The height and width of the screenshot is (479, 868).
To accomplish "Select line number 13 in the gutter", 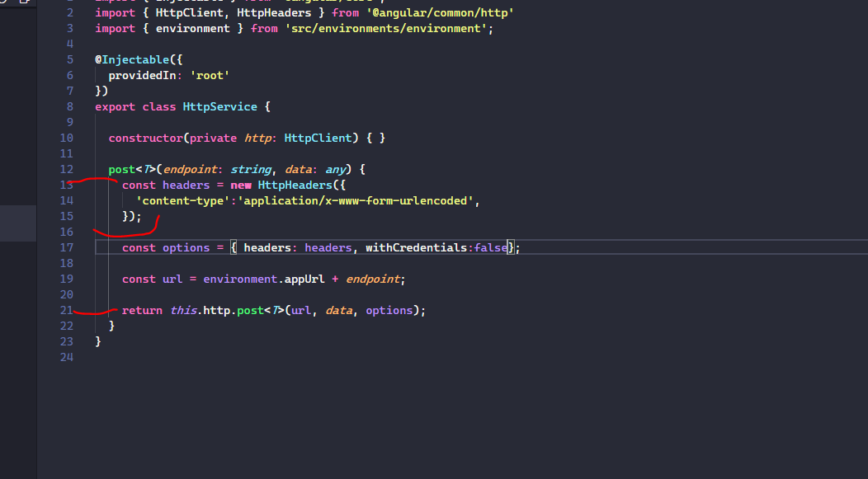I will (66, 184).
